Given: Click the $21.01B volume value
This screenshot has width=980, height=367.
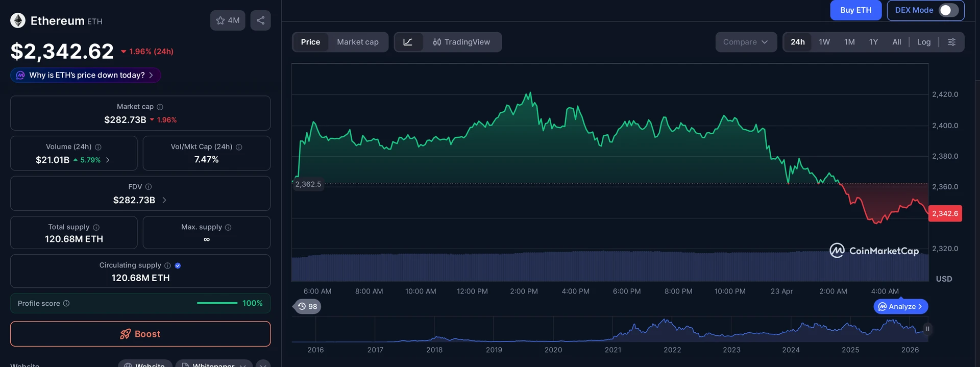Looking at the screenshot, I should pos(53,160).
